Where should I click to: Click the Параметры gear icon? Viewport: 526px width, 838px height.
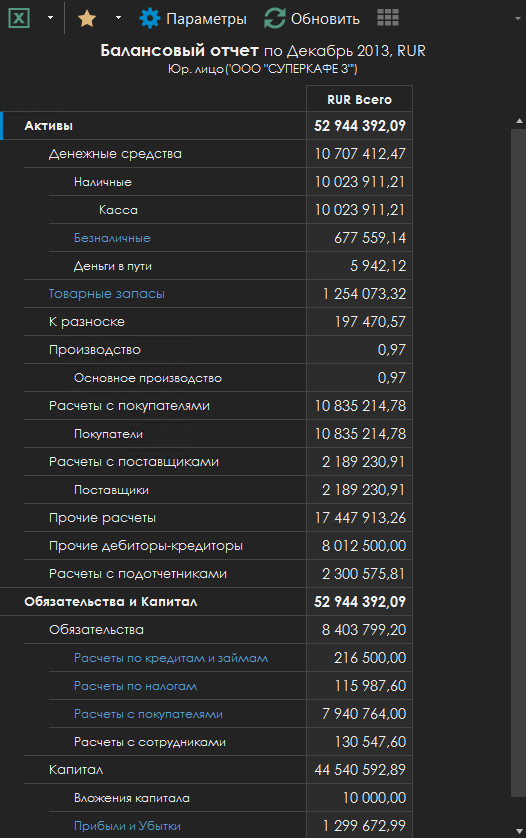150,18
